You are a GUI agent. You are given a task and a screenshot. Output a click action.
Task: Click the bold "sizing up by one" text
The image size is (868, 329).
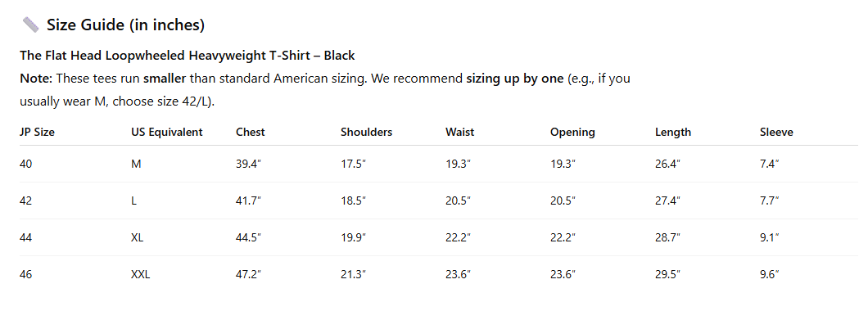coord(514,79)
